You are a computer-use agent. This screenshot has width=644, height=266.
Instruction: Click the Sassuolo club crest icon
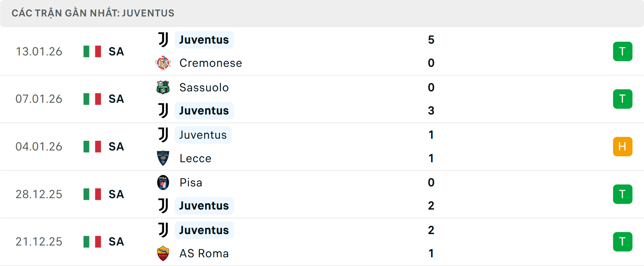[163, 87]
